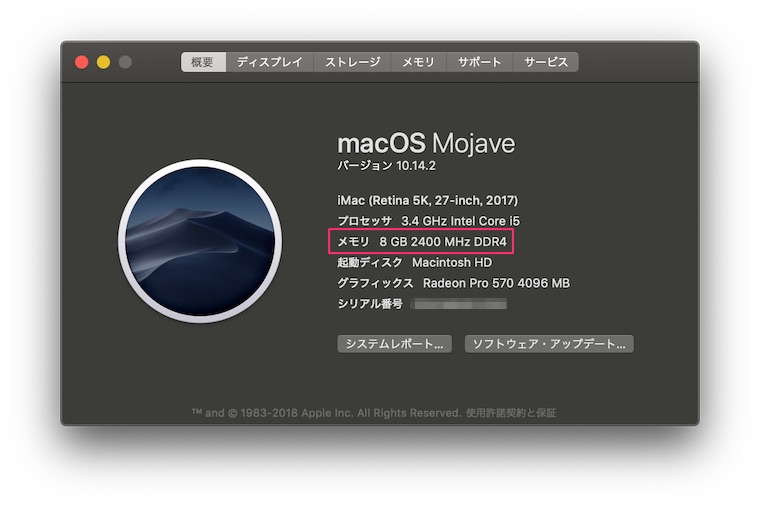The height and width of the screenshot is (506, 760).
Task: Close the window with red button
Action: click(81, 62)
